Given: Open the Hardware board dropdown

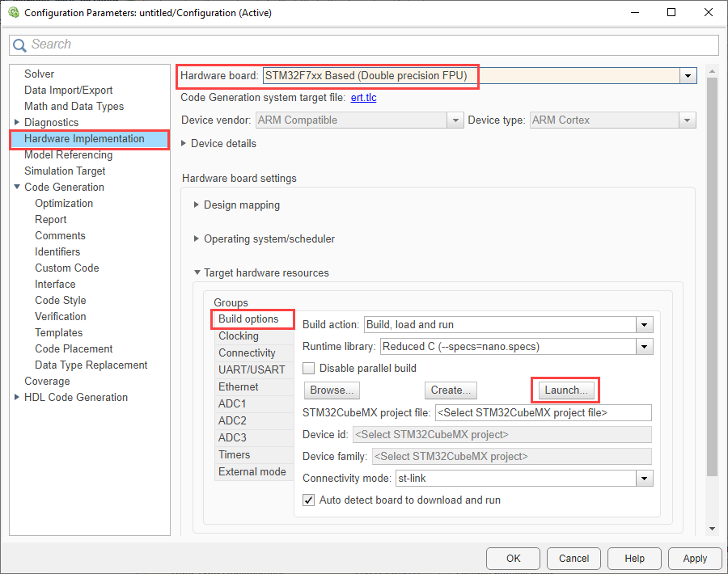Looking at the screenshot, I should point(688,75).
